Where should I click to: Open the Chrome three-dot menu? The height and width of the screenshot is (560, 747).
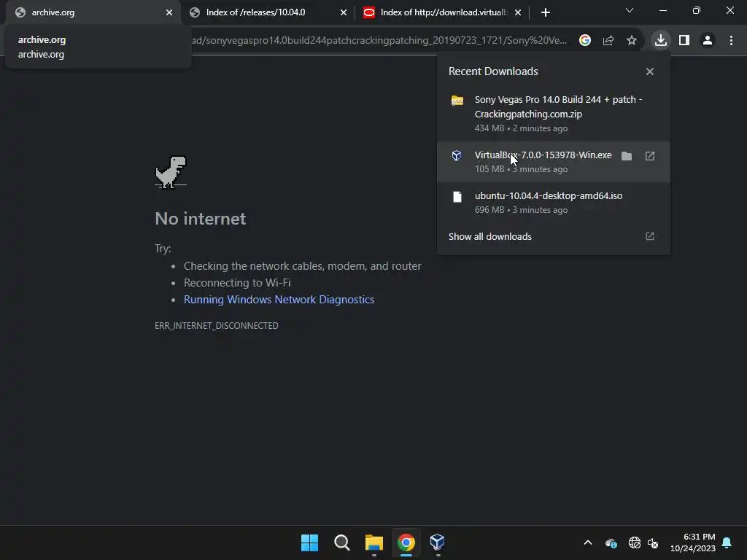[x=731, y=41]
